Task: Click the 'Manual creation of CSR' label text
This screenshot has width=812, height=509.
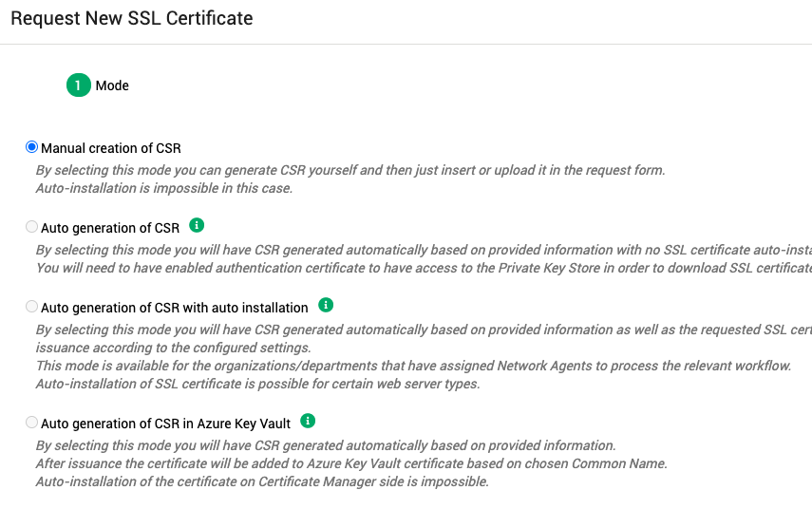Action: [x=110, y=148]
